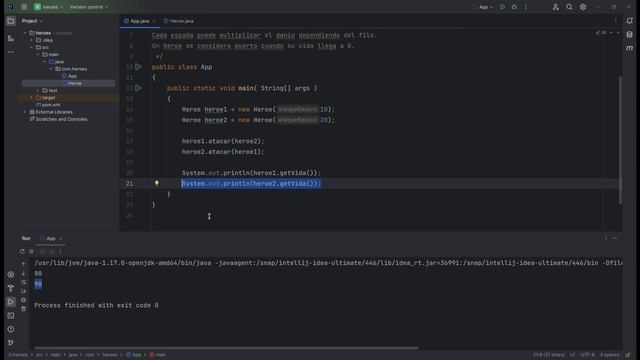Select the App class in project tree
The width and height of the screenshot is (640, 360).
tap(69, 76)
